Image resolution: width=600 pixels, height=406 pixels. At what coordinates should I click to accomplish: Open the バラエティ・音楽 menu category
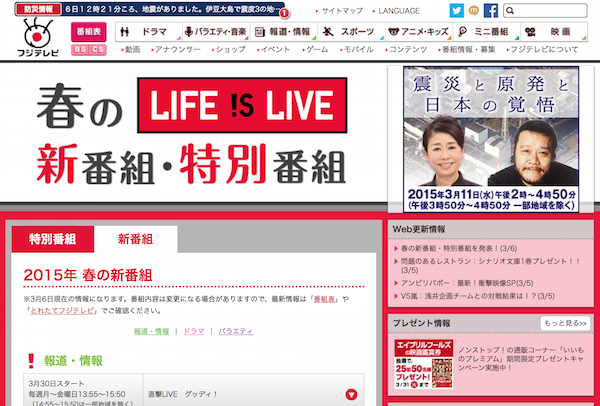coord(216,32)
